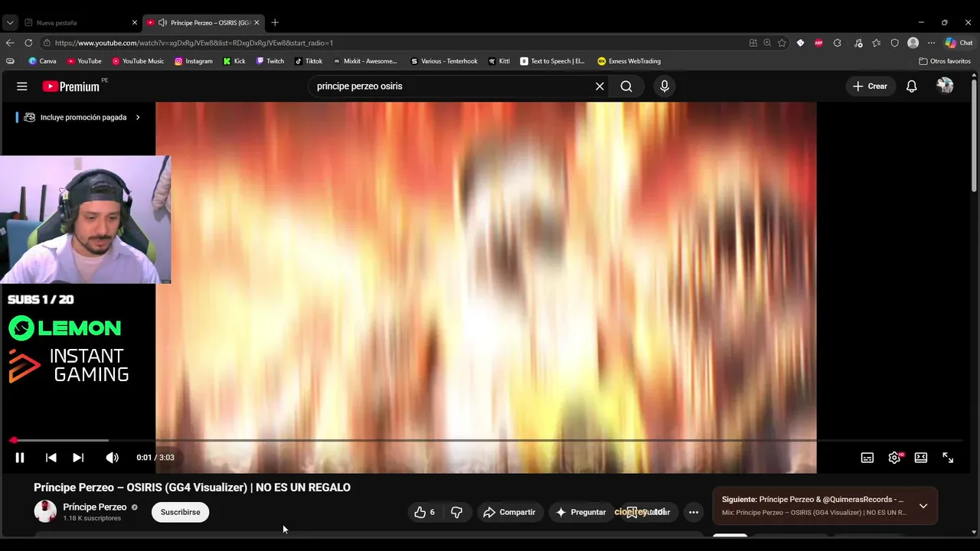980x551 pixels.
Task: Subscribe with the Suscribirse button
Action: tap(180, 512)
